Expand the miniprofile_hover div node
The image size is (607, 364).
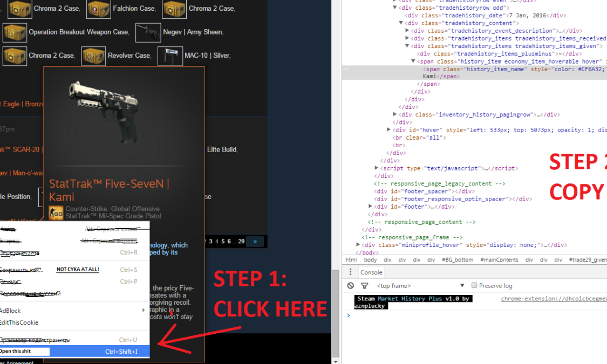[358, 244]
